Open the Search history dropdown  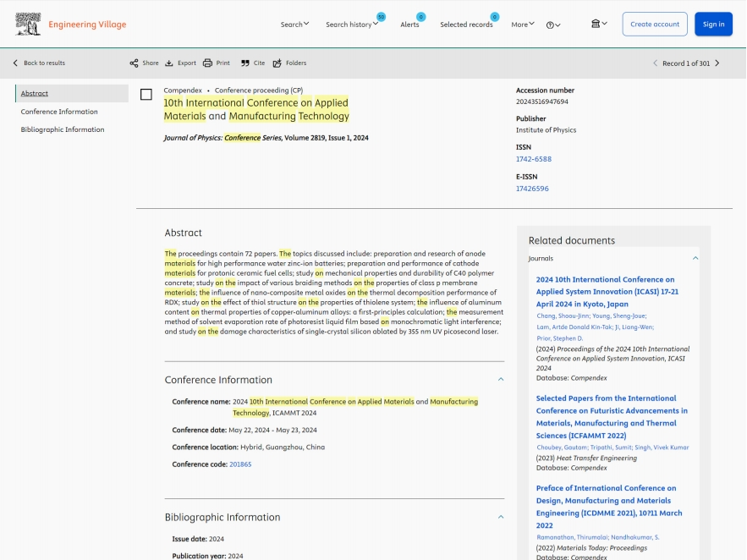click(x=352, y=25)
